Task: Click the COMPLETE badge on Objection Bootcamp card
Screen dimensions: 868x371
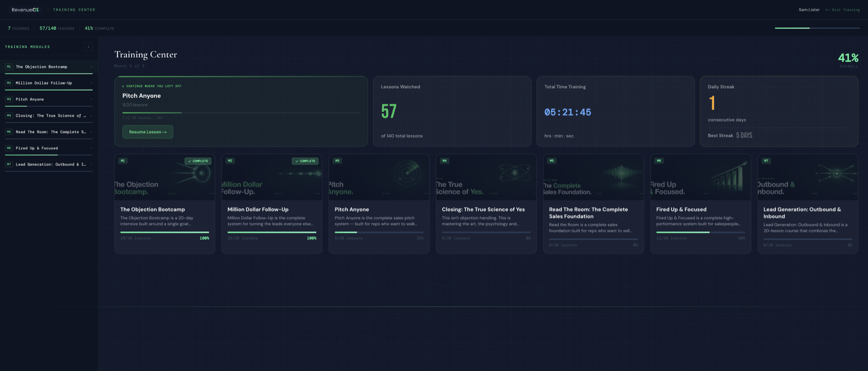Action: [x=198, y=161]
